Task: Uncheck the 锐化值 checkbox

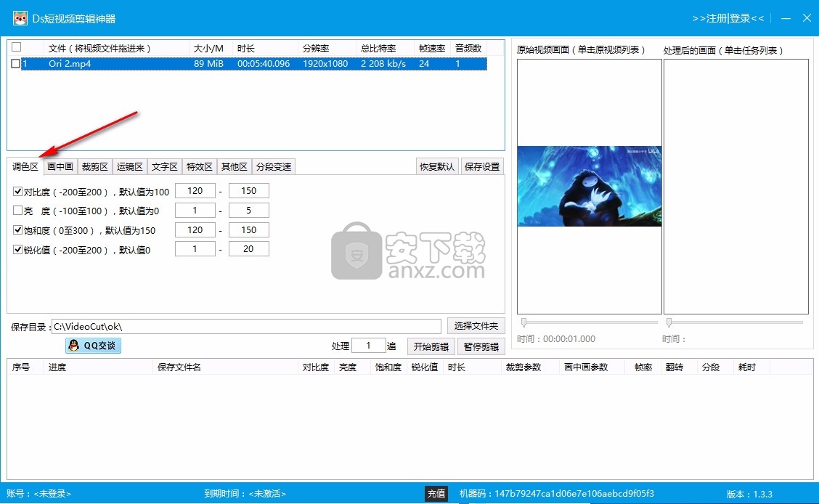Action: [17, 249]
